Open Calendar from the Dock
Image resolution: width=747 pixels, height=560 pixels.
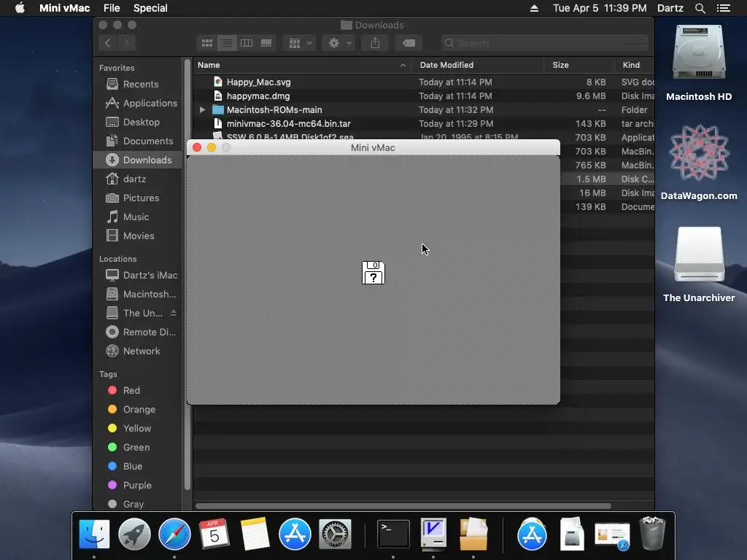(x=214, y=534)
